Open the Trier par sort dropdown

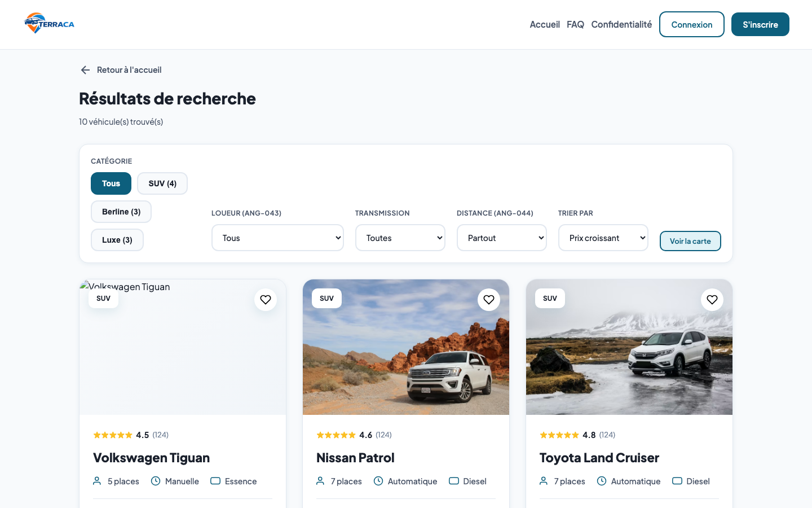(x=603, y=238)
